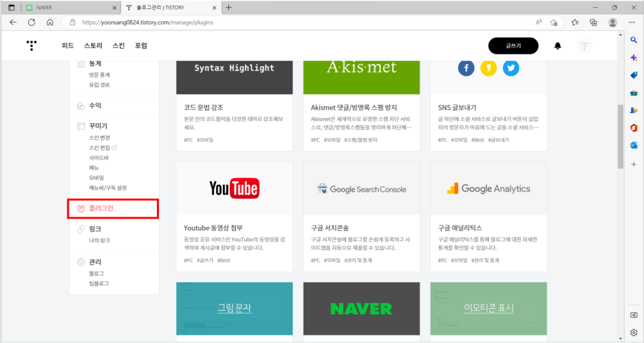Go back with browser back arrow

[13, 22]
